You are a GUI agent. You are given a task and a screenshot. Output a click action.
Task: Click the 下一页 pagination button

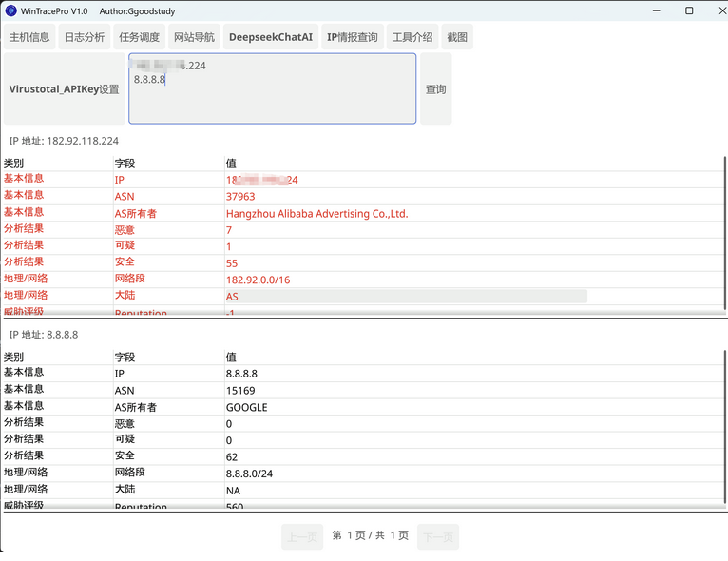point(437,536)
